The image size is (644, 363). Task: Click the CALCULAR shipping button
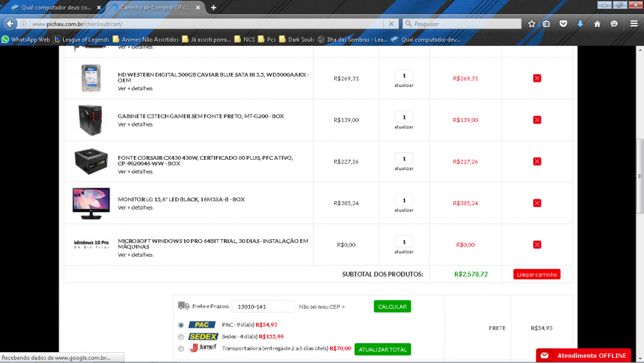(392, 307)
